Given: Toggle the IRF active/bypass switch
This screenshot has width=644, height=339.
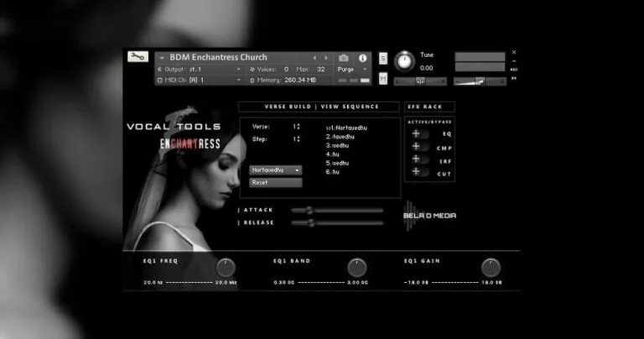Looking at the screenshot, I should tap(421, 159).
